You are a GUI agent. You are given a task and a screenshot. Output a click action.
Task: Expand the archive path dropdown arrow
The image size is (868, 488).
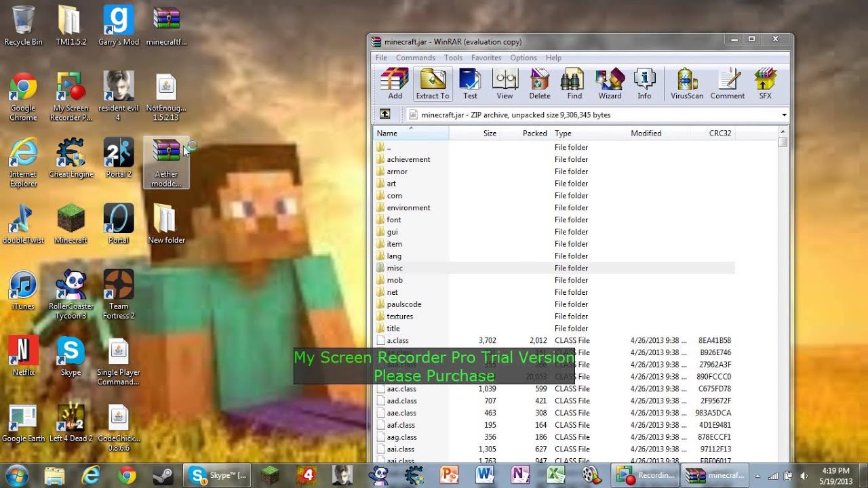coord(784,115)
